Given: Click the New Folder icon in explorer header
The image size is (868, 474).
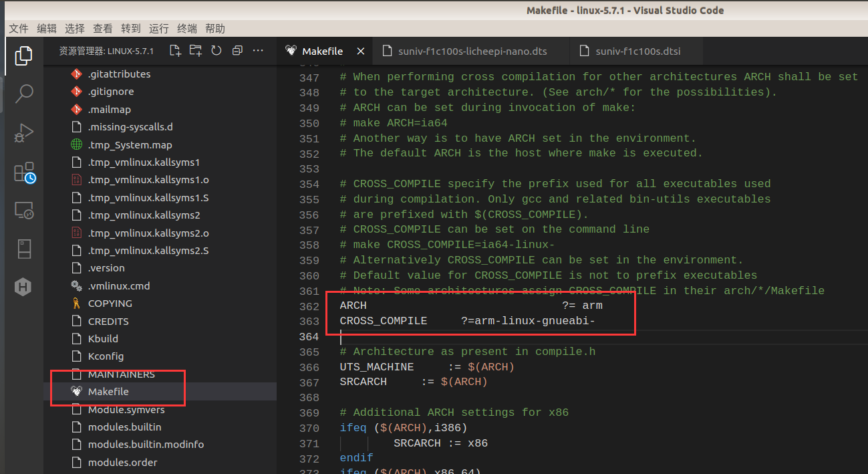Looking at the screenshot, I should (195, 51).
